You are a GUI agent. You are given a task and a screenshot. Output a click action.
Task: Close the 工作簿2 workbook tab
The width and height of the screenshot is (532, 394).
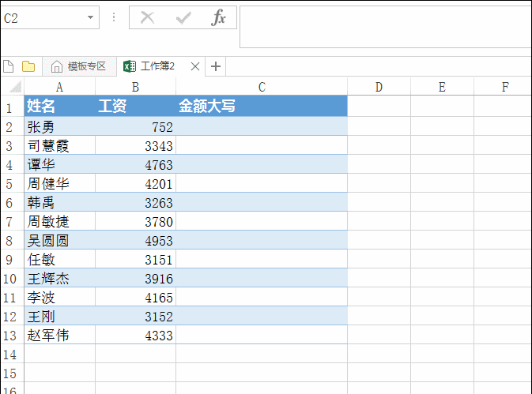(195, 66)
